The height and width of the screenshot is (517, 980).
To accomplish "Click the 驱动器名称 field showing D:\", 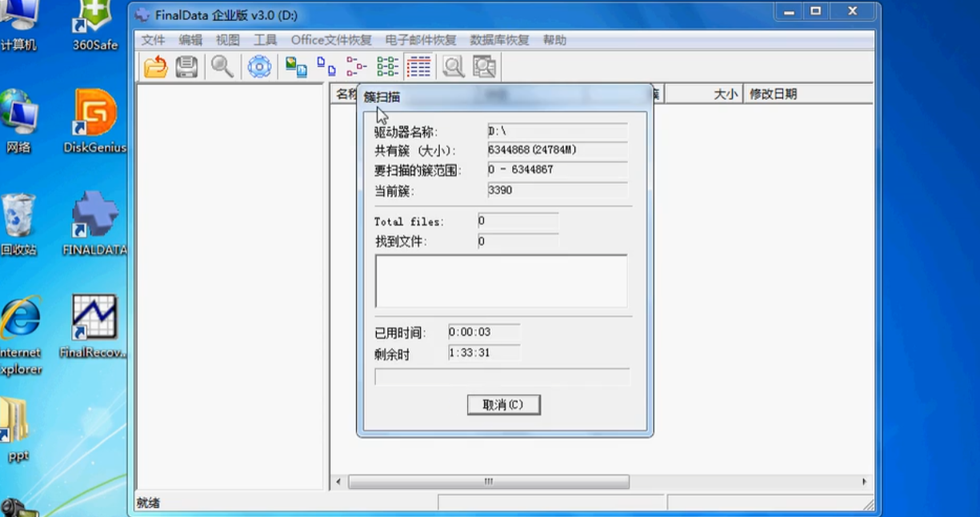I will point(558,131).
